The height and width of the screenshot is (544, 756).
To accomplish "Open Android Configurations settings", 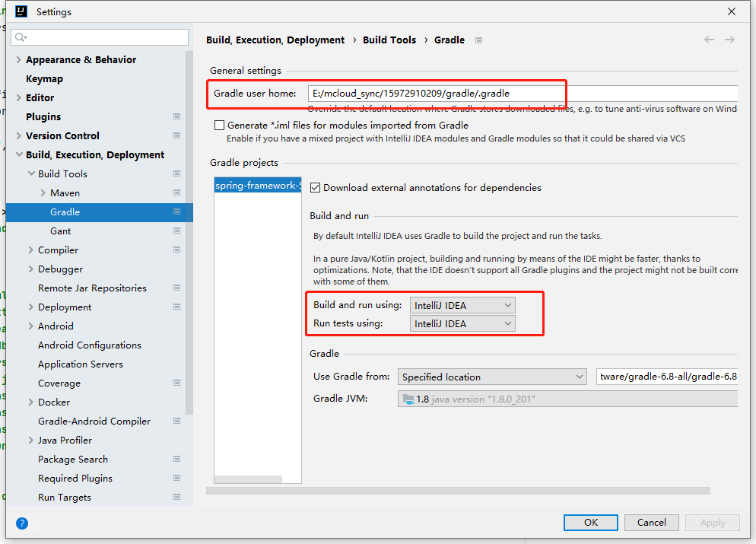I will click(x=90, y=345).
